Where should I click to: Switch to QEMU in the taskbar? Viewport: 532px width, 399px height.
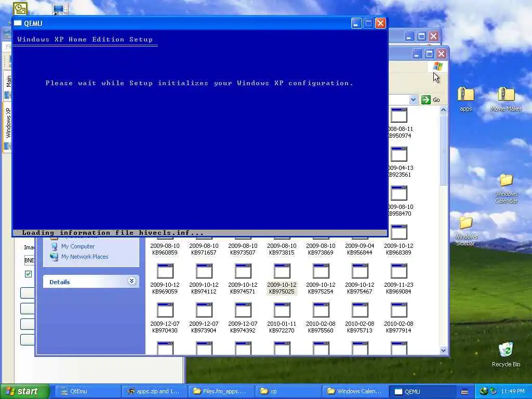421,392
